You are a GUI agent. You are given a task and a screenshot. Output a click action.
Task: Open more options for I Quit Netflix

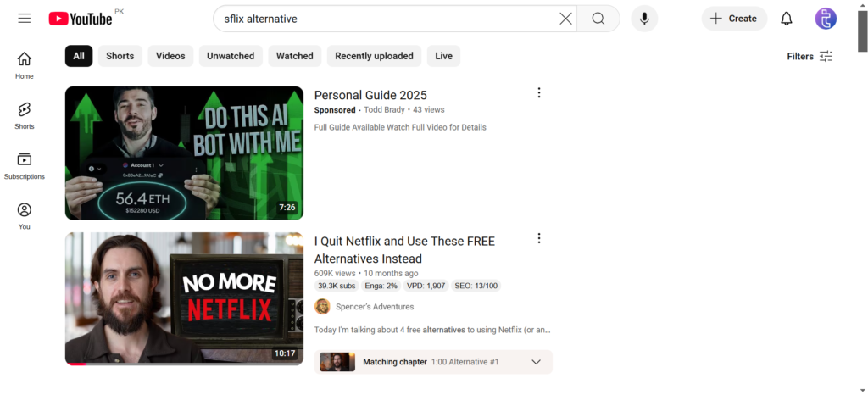tap(538, 238)
